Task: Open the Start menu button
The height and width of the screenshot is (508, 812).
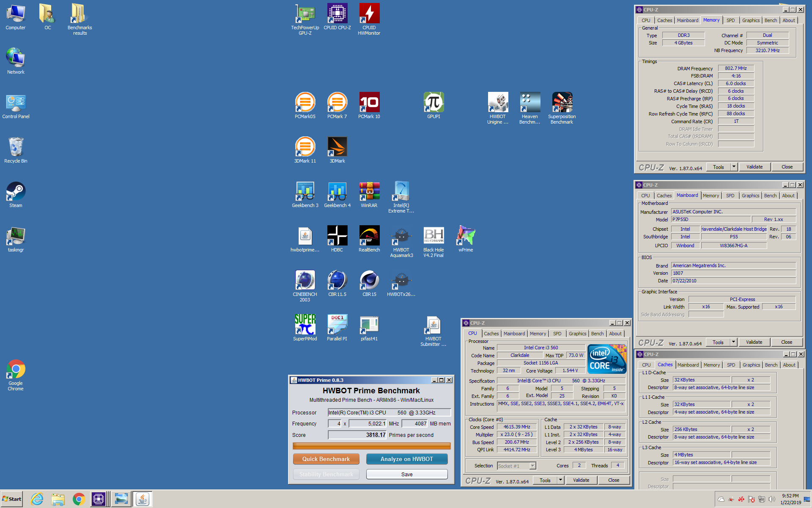Action: pos(12,499)
